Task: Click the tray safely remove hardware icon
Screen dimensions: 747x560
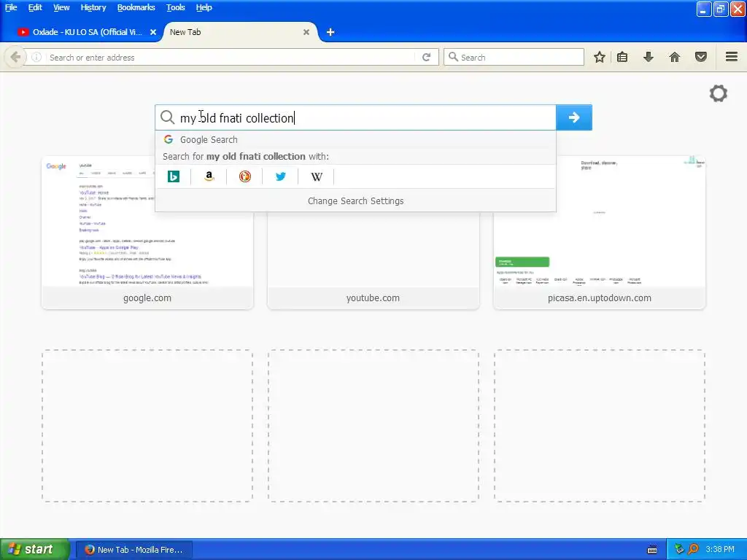Action: click(679, 549)
